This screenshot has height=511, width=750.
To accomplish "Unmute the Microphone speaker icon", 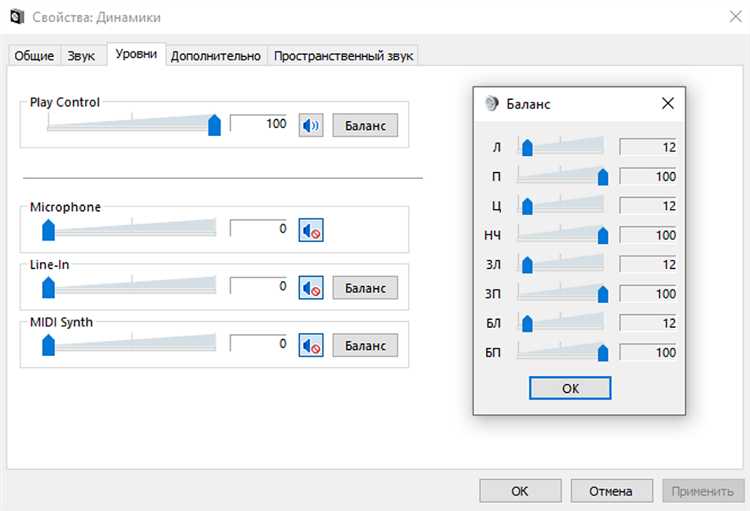I will click(x=311, y=230).
